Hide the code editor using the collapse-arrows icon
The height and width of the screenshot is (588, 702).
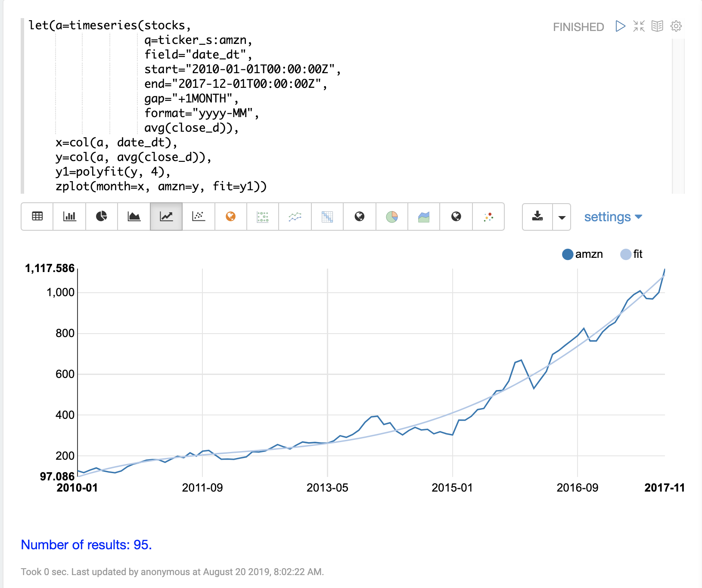pos(639,26)
